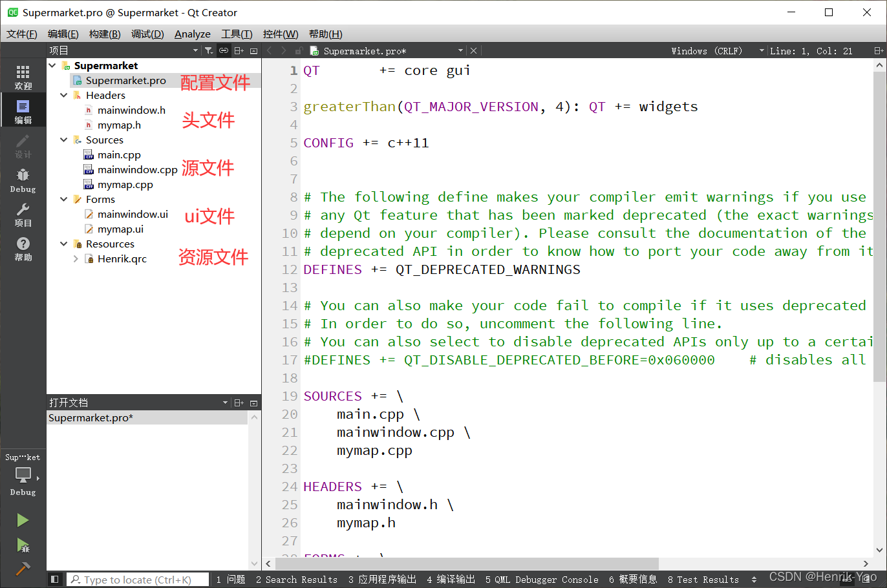
Task: Build the project with hammer icon
Action: tap(23, 569)
